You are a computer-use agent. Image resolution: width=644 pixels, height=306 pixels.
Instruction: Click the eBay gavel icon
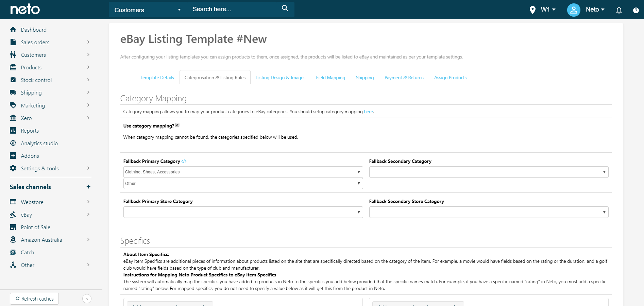pos(13,215)
